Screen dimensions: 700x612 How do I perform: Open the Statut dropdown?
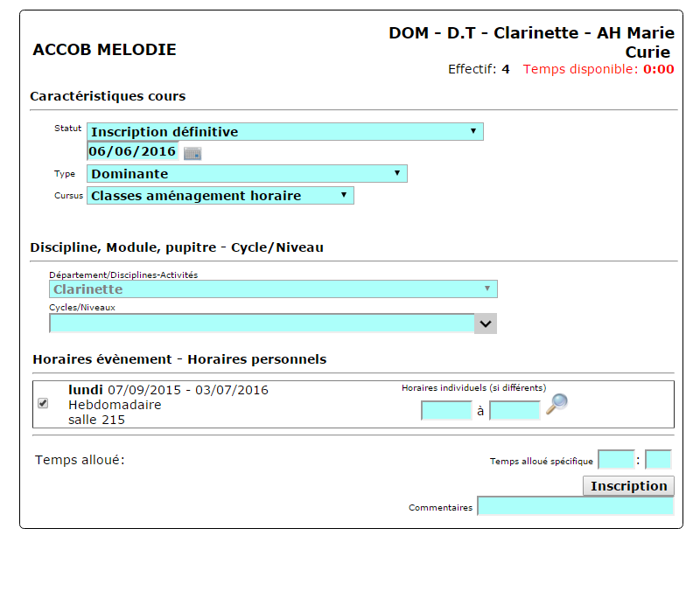(x=285, y=132)
